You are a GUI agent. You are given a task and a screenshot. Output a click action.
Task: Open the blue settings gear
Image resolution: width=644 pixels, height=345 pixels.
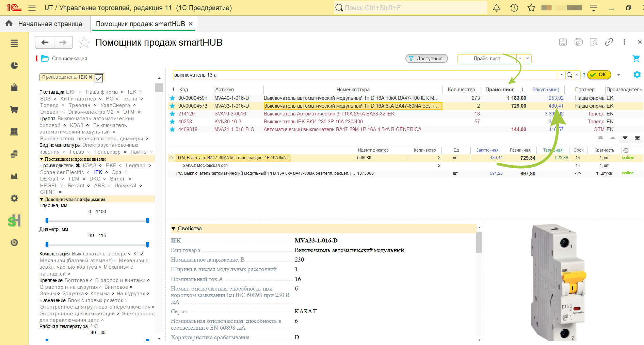[637, 75]
